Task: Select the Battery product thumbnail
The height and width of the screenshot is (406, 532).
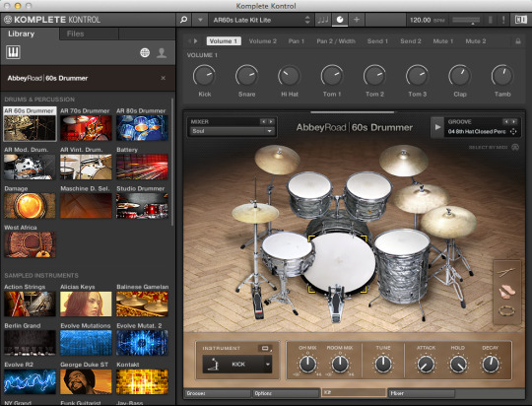Action: [x=142, y=167]
